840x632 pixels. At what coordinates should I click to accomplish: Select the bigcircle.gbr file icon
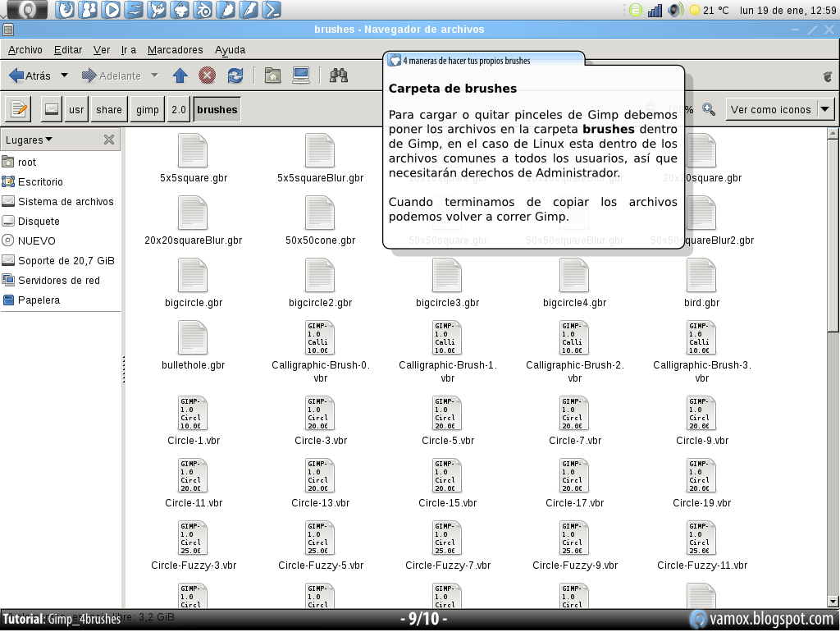[193, 275]
